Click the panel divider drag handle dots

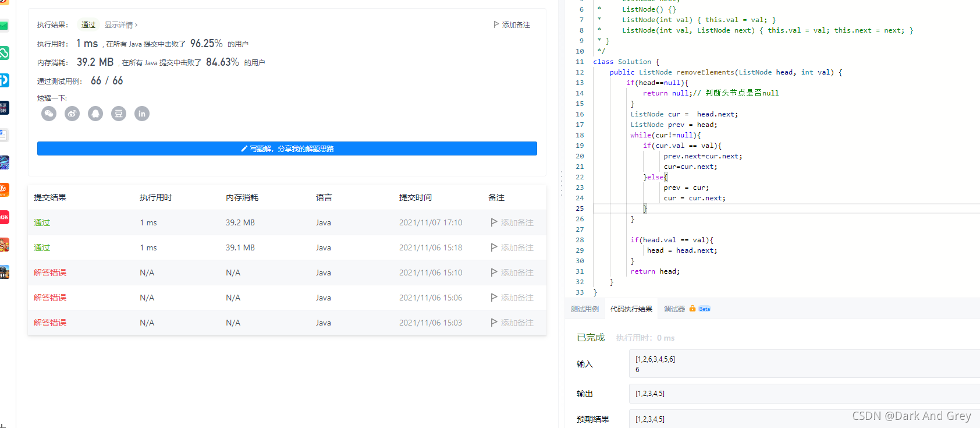(x=561, y=183)
